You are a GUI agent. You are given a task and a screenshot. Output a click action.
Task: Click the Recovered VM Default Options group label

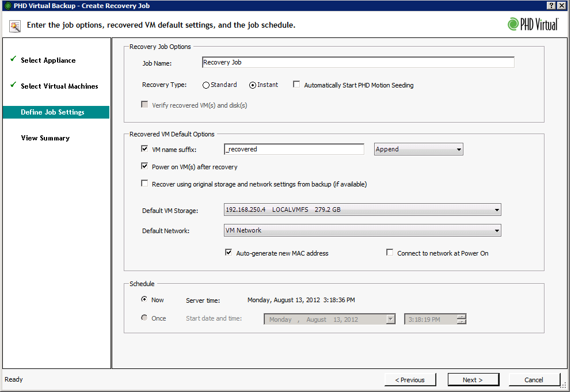[172, 134]
